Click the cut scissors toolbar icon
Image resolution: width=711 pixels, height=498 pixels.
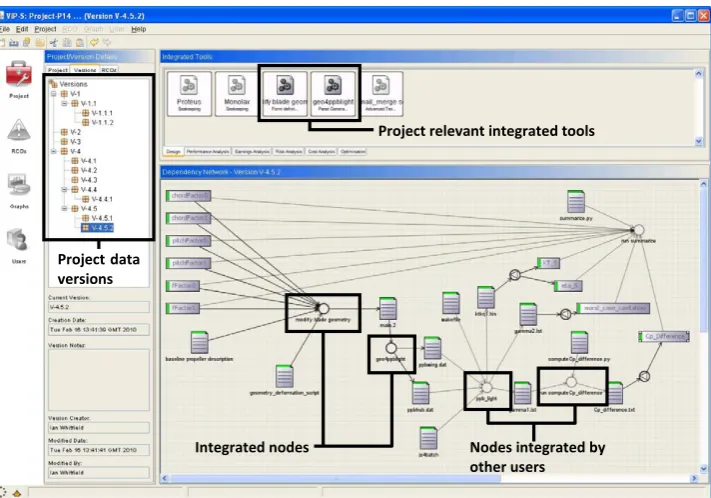pos(54,43)
